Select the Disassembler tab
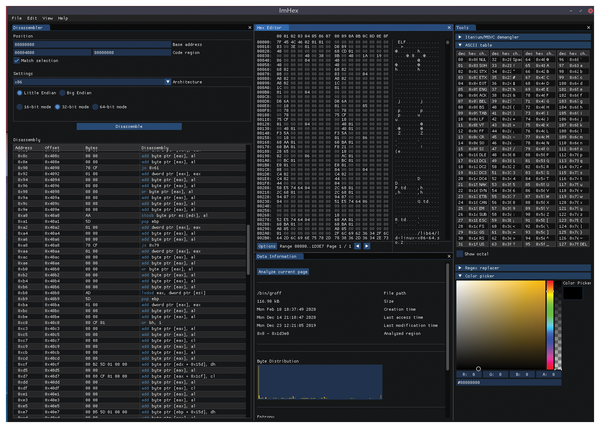 31,28
